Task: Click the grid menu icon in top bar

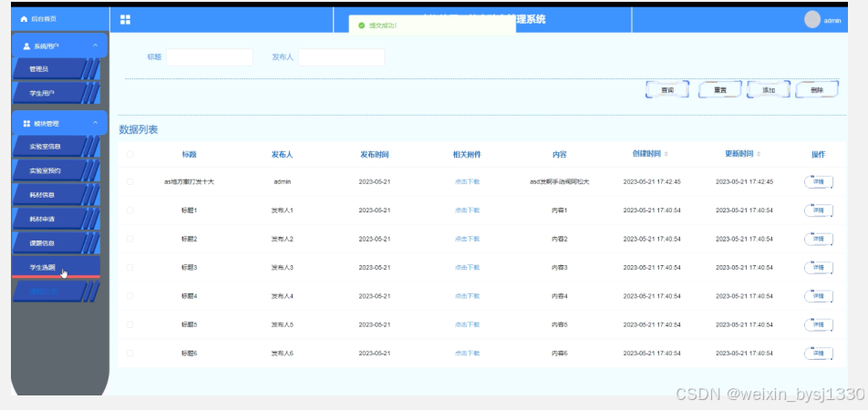Action: tap(125, 20)
